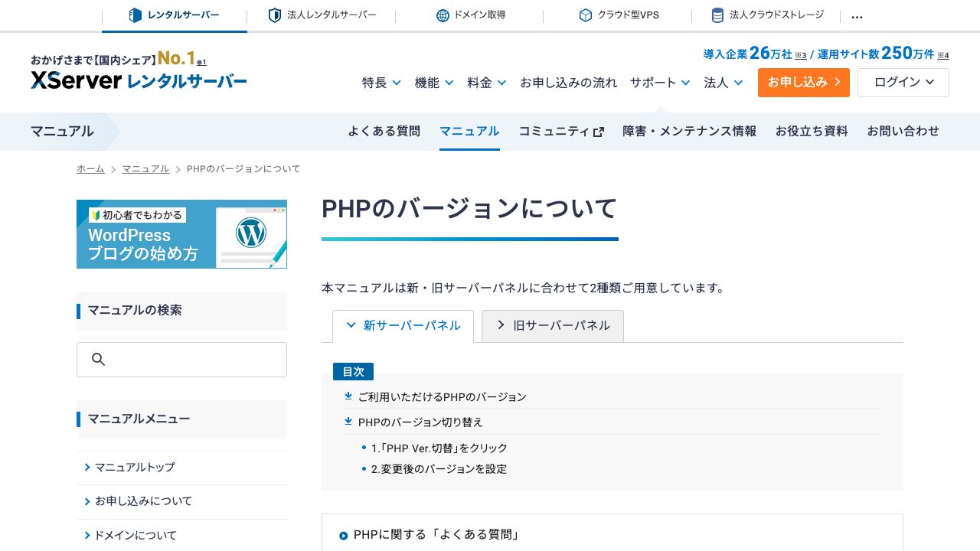Jump to 2.変更後のバージョンを設定 step

439,469
